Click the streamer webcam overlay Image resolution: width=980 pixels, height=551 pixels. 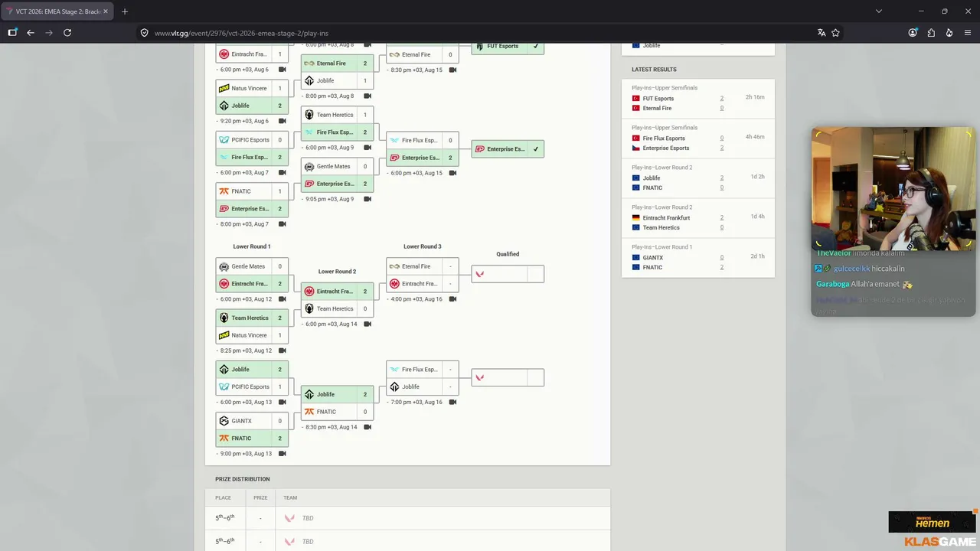click(x=893, y=189)
